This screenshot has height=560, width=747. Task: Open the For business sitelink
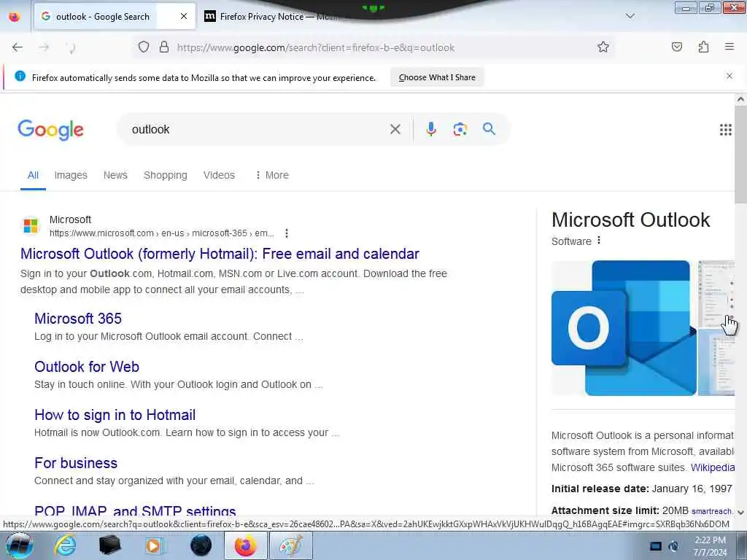76,463
